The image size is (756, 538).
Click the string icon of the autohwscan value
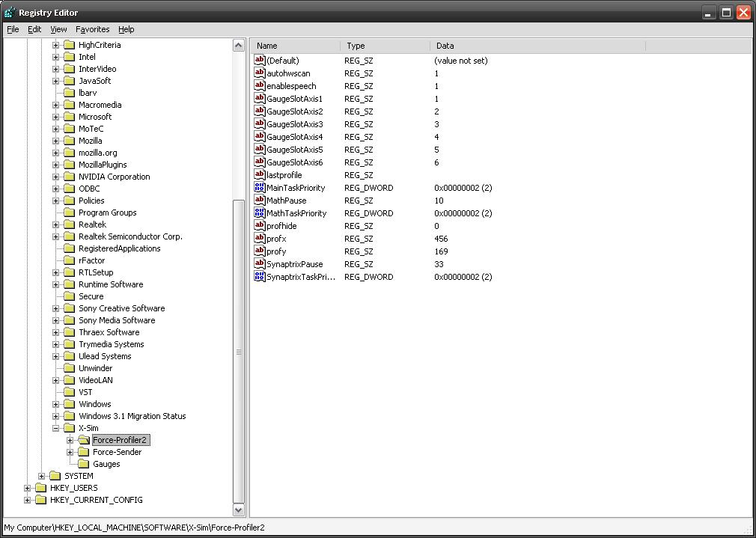pos(260,73)
